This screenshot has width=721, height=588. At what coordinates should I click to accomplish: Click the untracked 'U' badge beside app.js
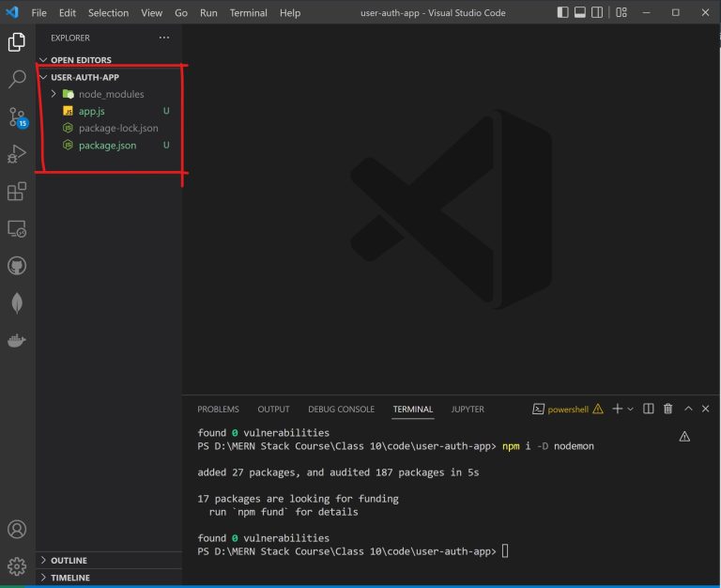click(x=166, y=111)
